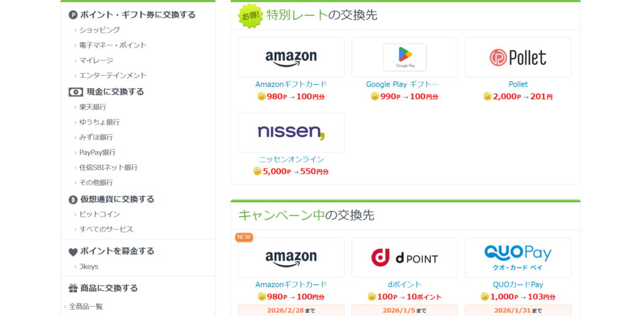Open the QUO Pay logo card
Screen dimensions: 644x316
coord(518,257)
